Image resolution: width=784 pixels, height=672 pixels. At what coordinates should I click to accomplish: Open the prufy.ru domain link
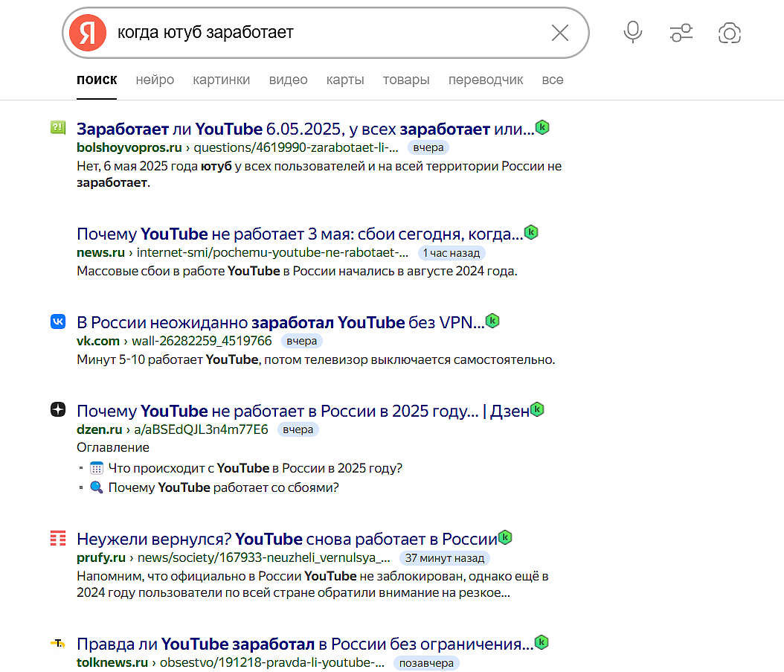tap(101, 558)
